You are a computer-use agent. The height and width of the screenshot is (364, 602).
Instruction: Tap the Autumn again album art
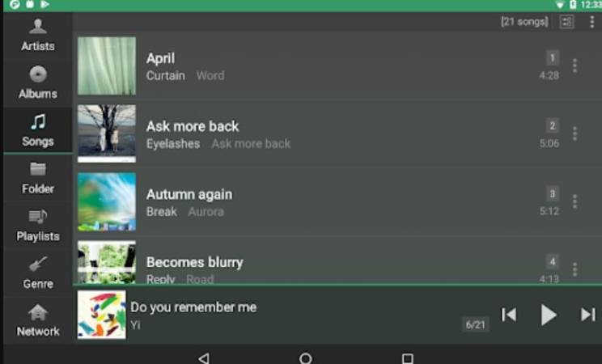(107, 201)
